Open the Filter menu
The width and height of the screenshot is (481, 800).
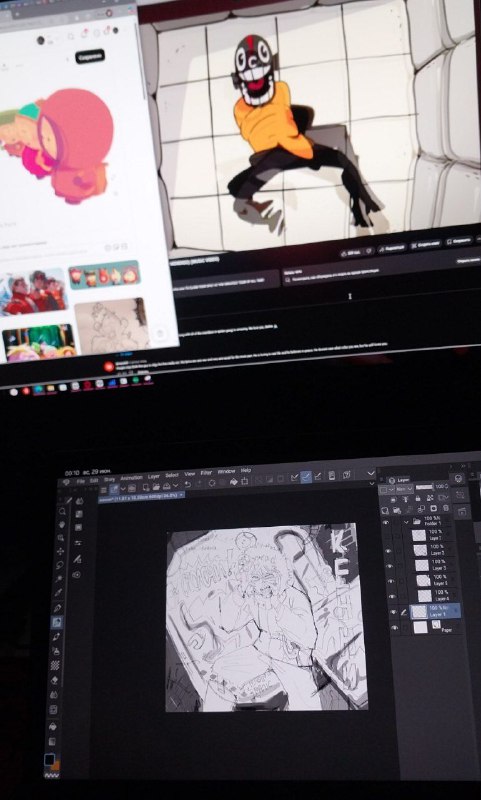coord(206,472)
